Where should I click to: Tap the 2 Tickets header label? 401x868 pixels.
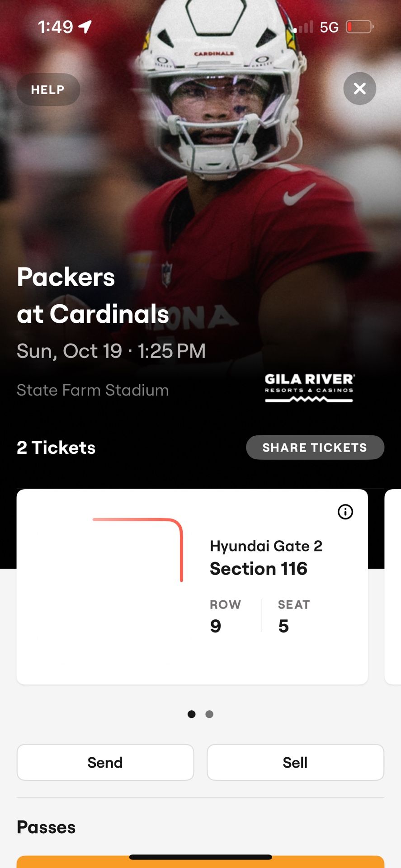[x=56, y=447]
